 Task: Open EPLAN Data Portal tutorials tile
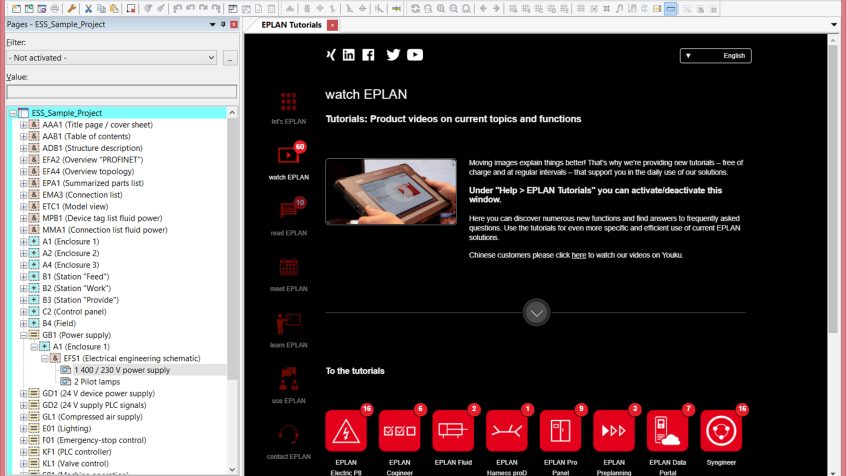pos(667,430)
